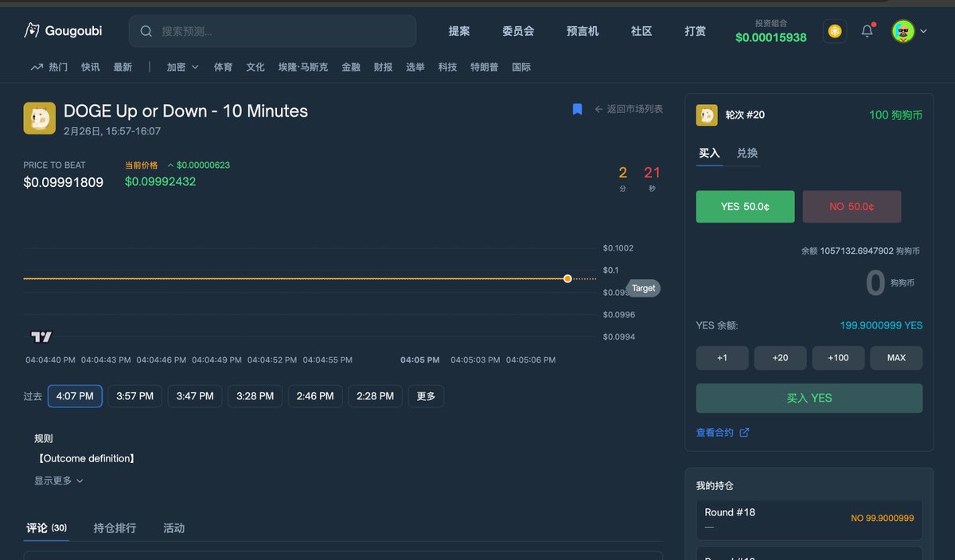Select the 4:07 PM past round
Viewport: 955px width, 560px height.
pyautogui.click(x=75, y=396)
